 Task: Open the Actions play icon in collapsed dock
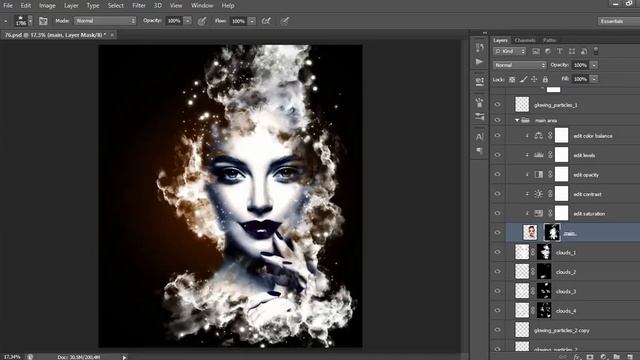(x=480, y=62)
